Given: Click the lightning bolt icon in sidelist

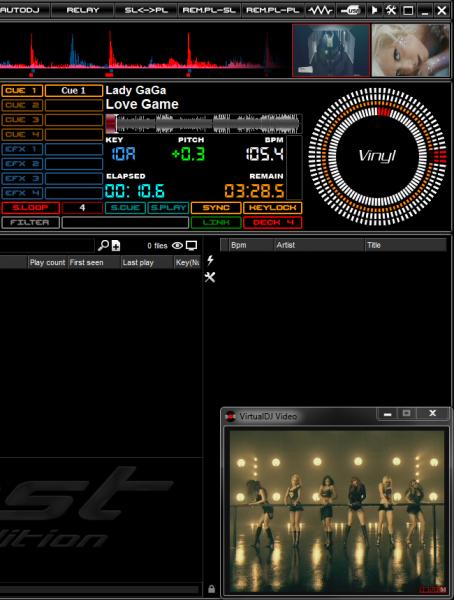Looking at the screenshot, I should click(210, 260).
